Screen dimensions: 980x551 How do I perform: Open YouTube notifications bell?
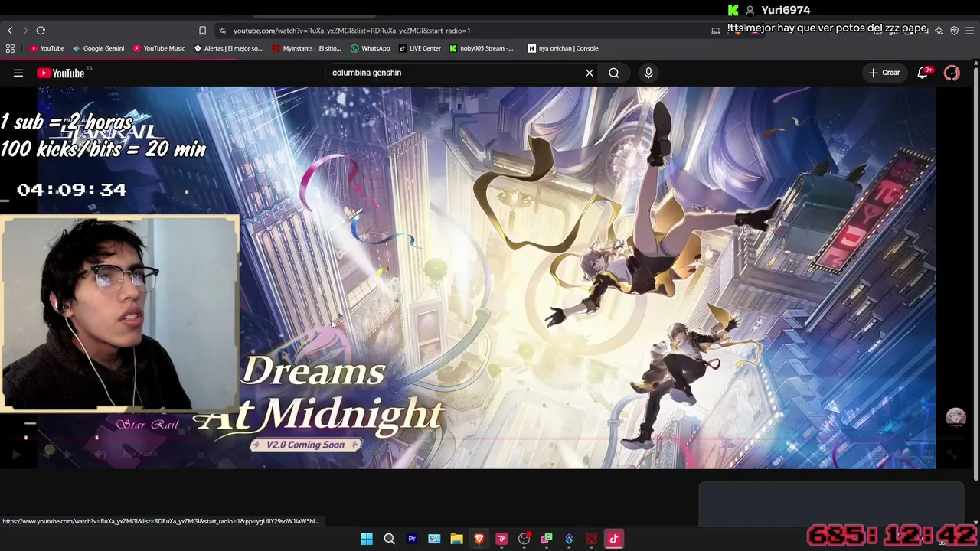pyautogui.click(x=923, y=73)
